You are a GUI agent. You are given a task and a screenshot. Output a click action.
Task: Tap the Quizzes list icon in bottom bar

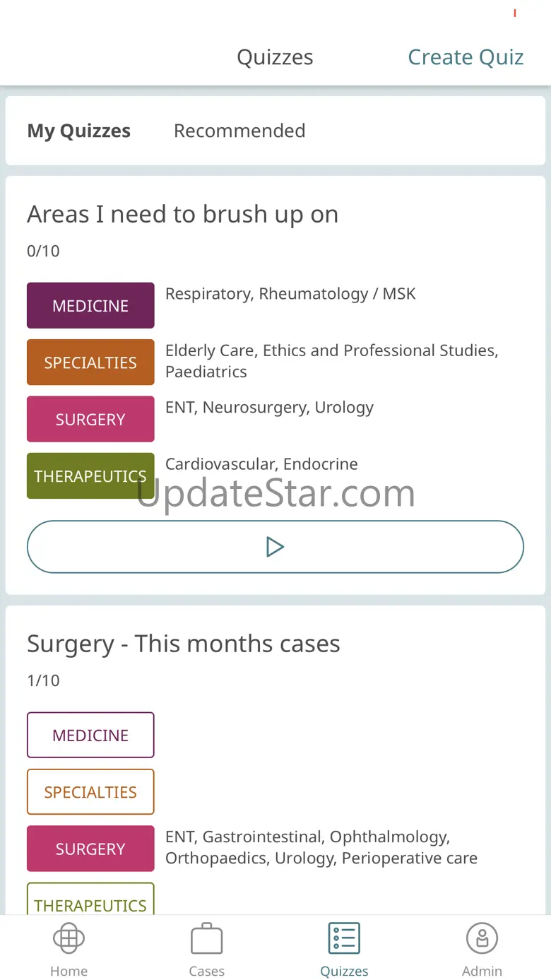point(344,938)
